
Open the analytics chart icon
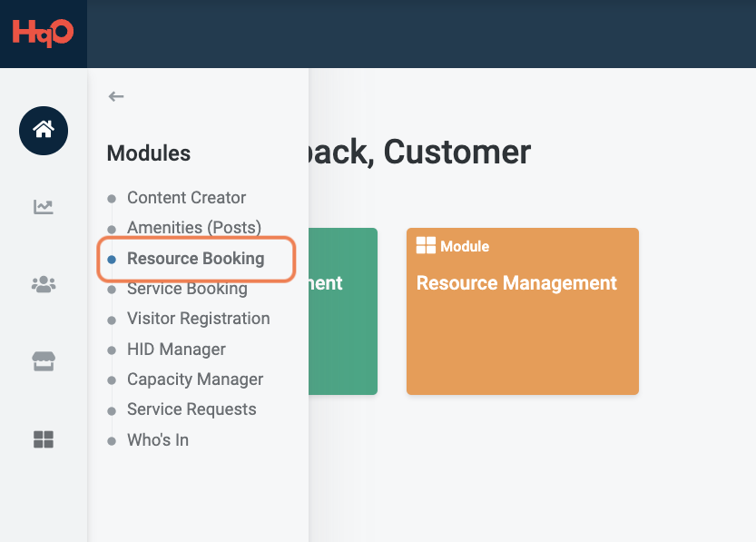click(x=44, y=207)
